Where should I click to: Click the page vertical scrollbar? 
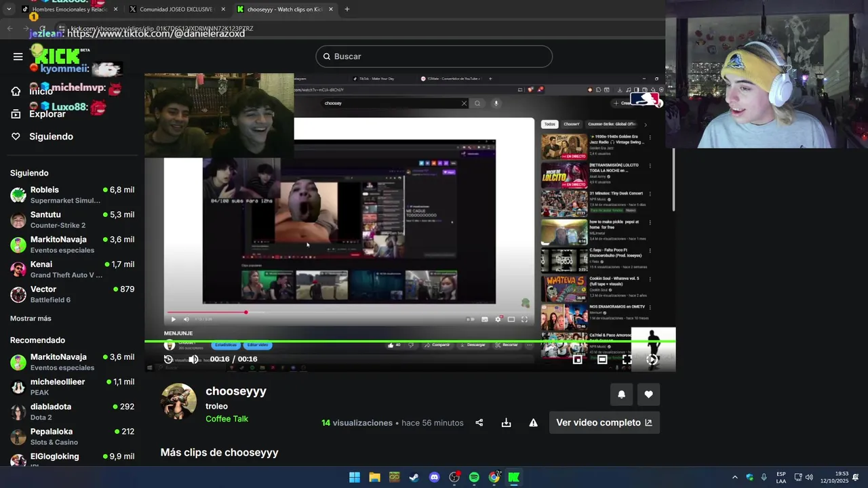(673, 180)
